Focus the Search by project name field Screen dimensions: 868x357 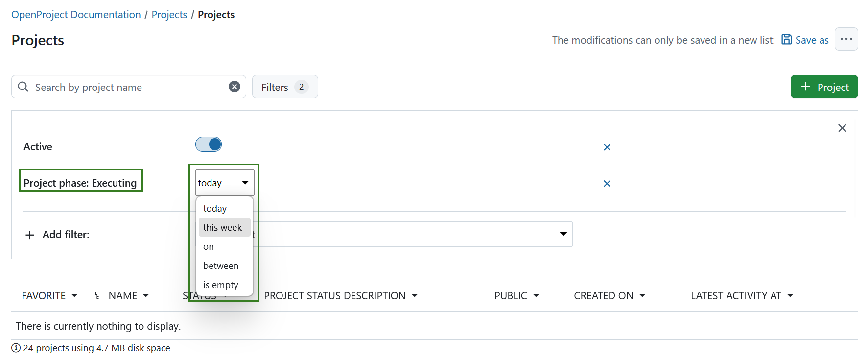[127, 87]
